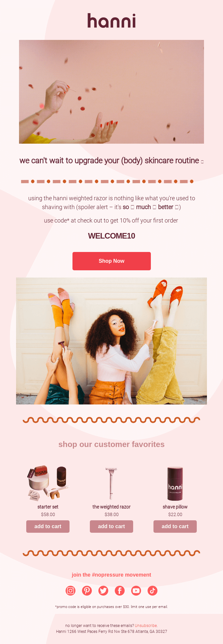Click the confetti hands hero image

click(111, 92)
